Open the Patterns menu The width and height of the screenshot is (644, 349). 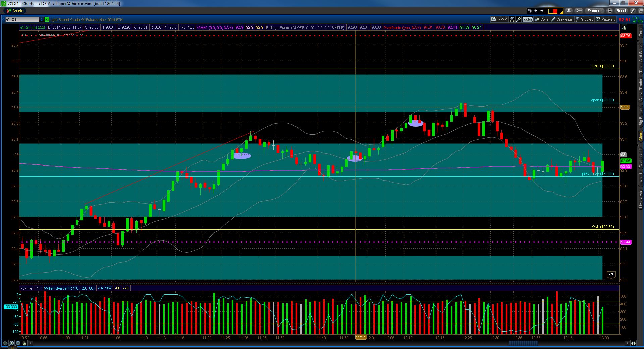[x=606, y=19]
